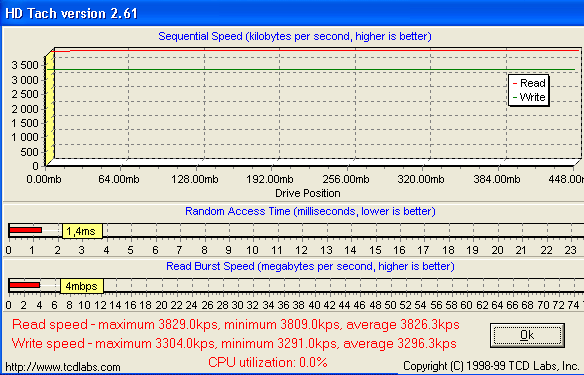This screenshot has height=375, width=584.
Task: Click the CPU utilization: 0.0% text
Action: pos(267,362)
